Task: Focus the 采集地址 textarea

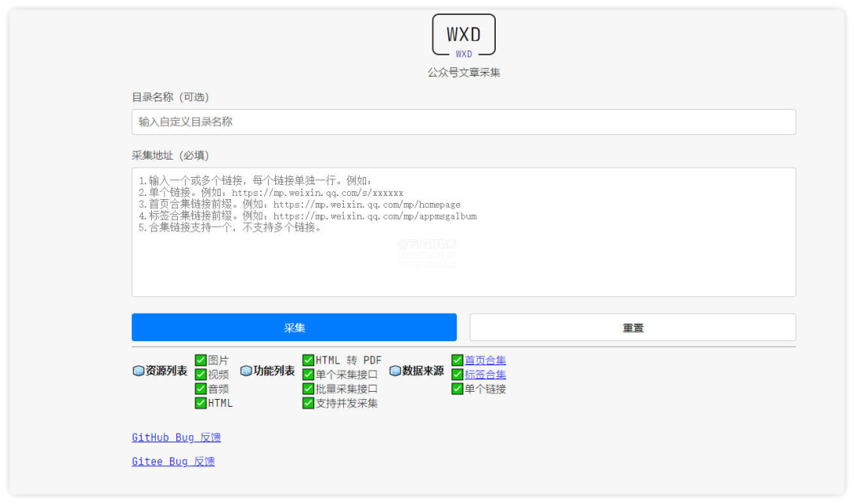Action: click(463, 232)
